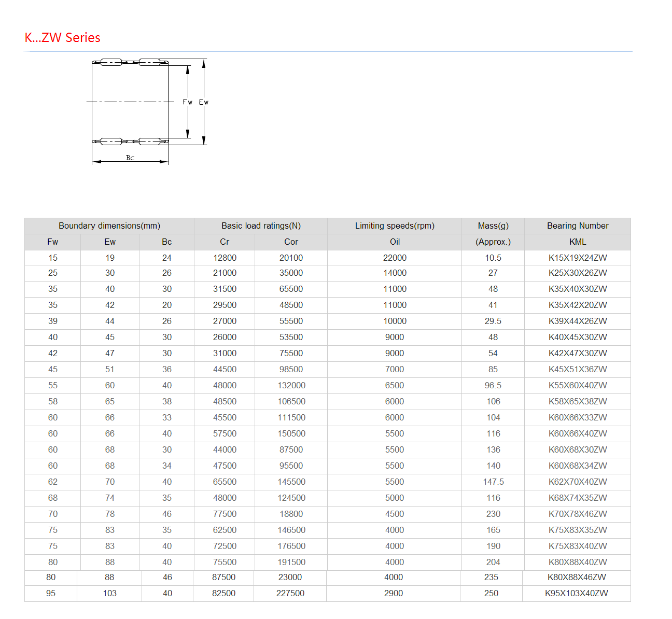Image resolution: width=672 pixels, height=619 pixels.
Task: Click the Cr value 12800
Action: click(225, 258)
